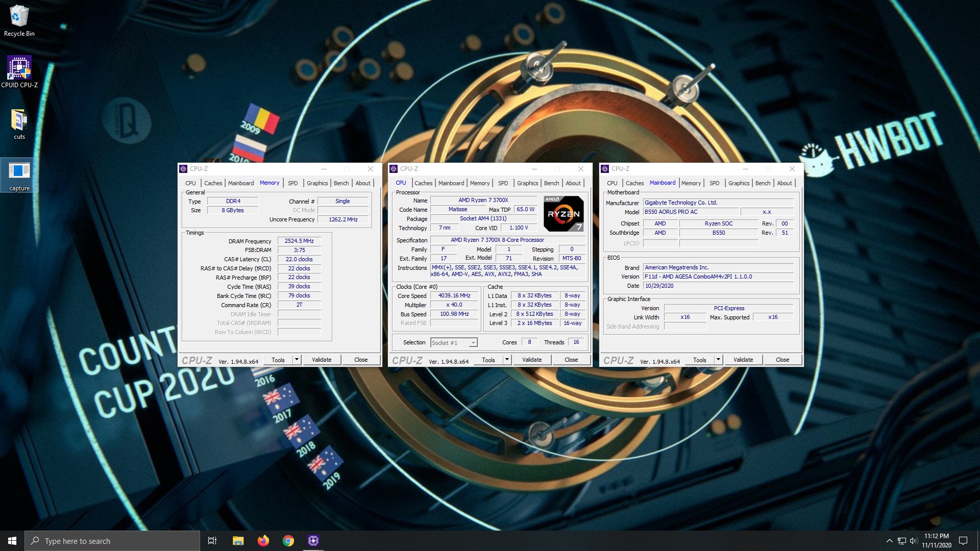Click Tools button in Memory window
980x551 pixels.
tap(278, 360)
